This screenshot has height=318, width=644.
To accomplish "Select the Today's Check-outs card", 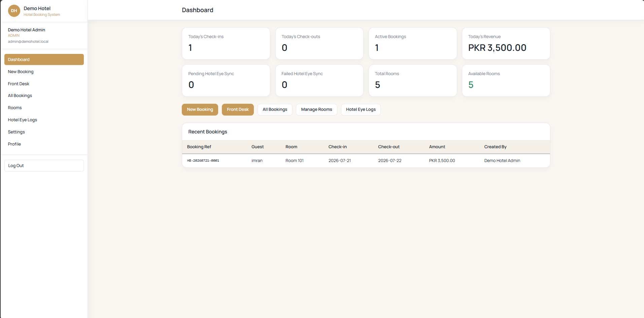I will (x=319, y=43).
